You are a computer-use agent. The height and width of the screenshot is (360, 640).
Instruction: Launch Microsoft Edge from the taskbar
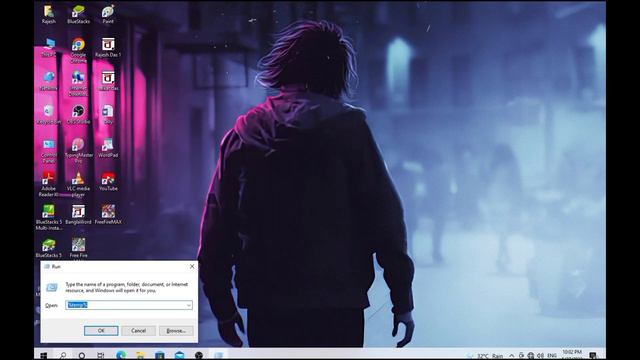pyautogui.click(x=121, y=356)
